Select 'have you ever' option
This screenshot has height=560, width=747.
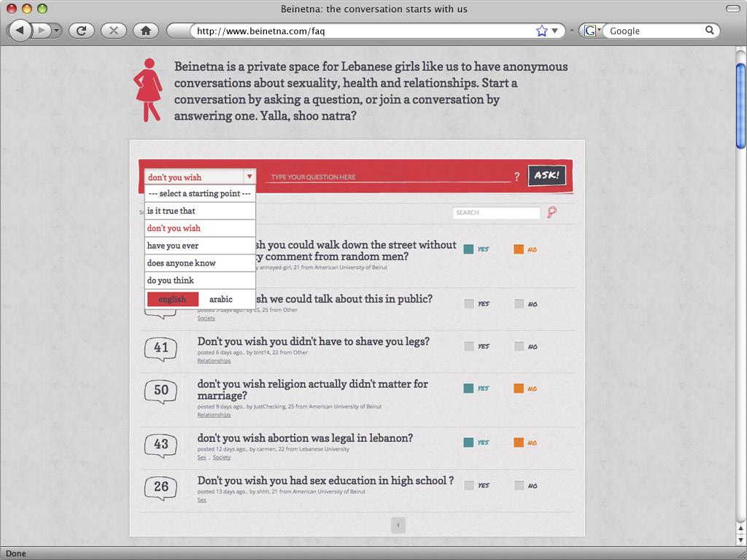(x=200, y=246)
